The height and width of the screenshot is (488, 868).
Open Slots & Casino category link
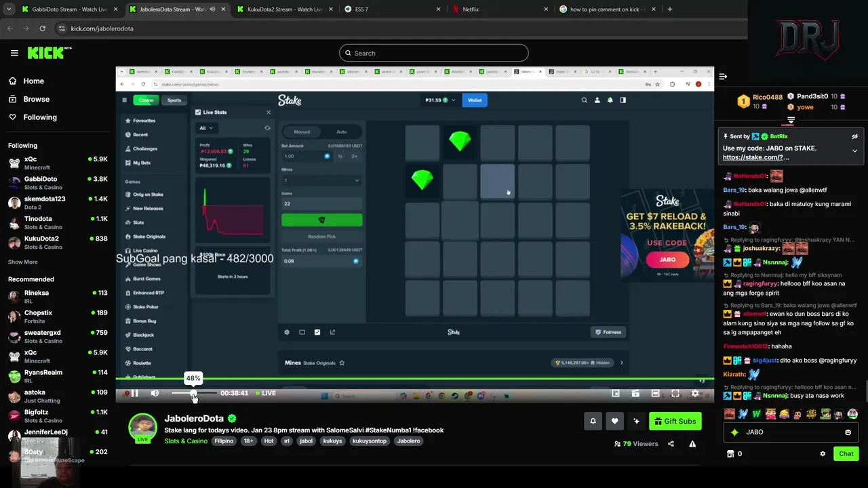click(186, 441)
